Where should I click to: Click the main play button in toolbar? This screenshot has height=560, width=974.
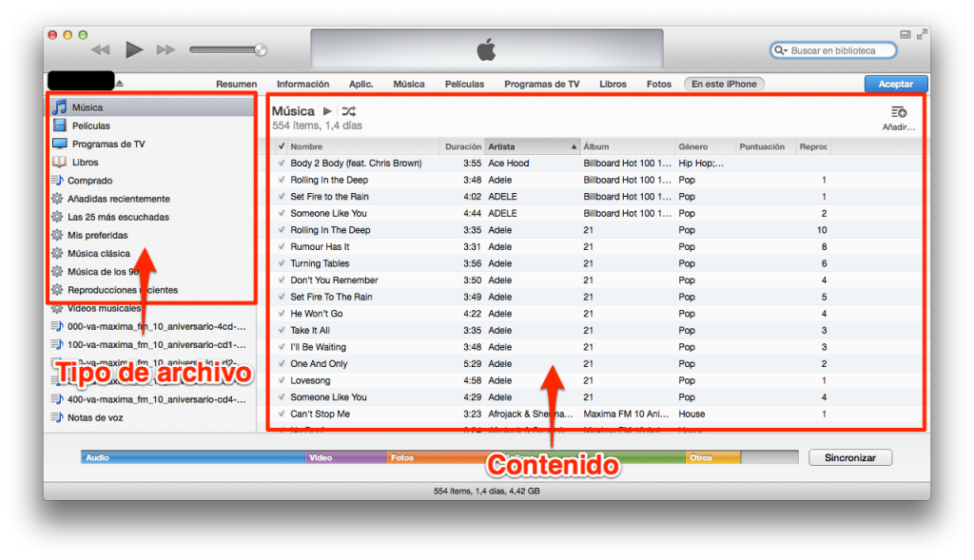[x=134, y=49]
